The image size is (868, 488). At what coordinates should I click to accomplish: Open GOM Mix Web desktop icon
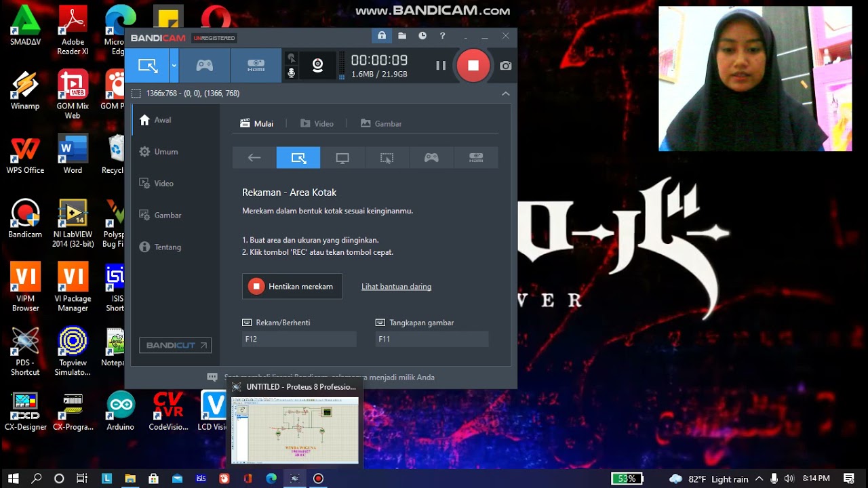coord(73,95)
